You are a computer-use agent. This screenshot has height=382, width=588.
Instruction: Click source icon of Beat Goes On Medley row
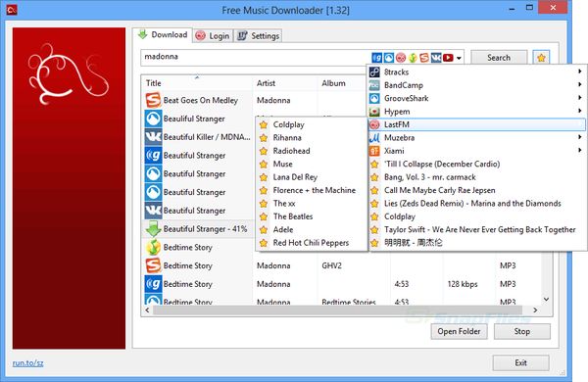coord(153,100)
